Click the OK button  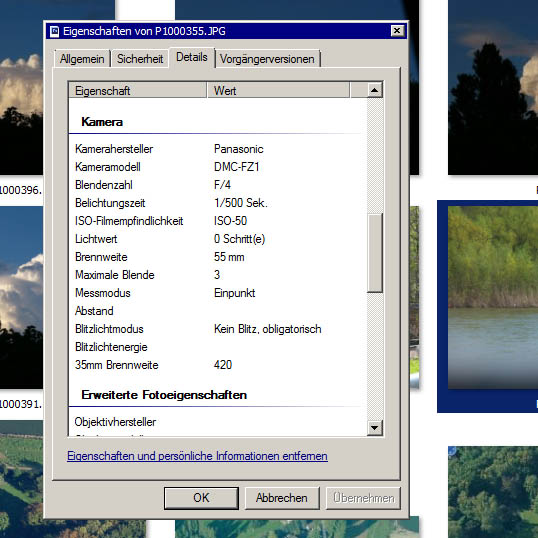tap(201, 498)
